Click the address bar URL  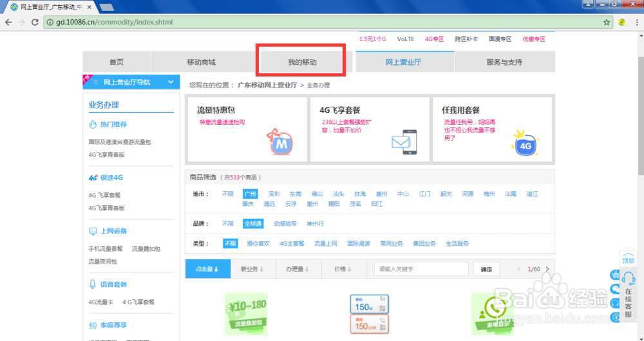(x=114, y=22)
